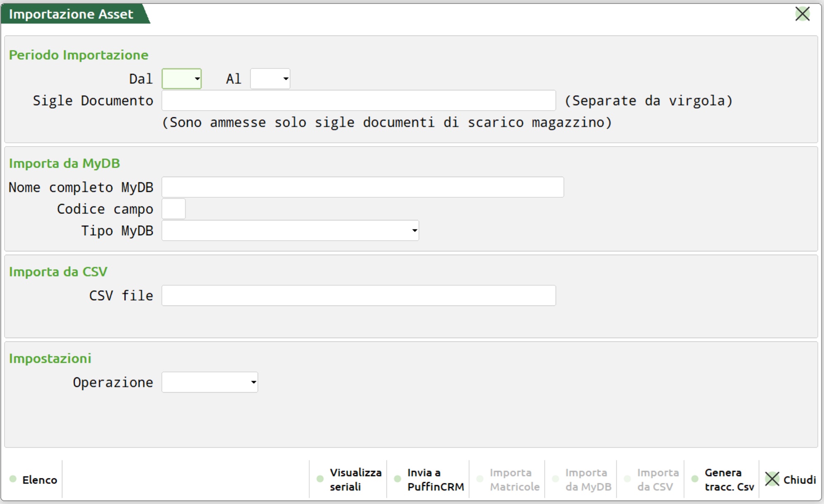Click the greyed Importa Matricole button

514,480
